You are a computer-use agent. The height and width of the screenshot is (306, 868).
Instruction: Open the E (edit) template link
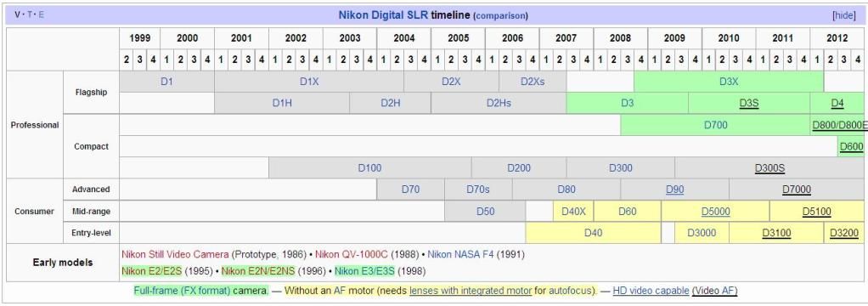tap(42, 15)
